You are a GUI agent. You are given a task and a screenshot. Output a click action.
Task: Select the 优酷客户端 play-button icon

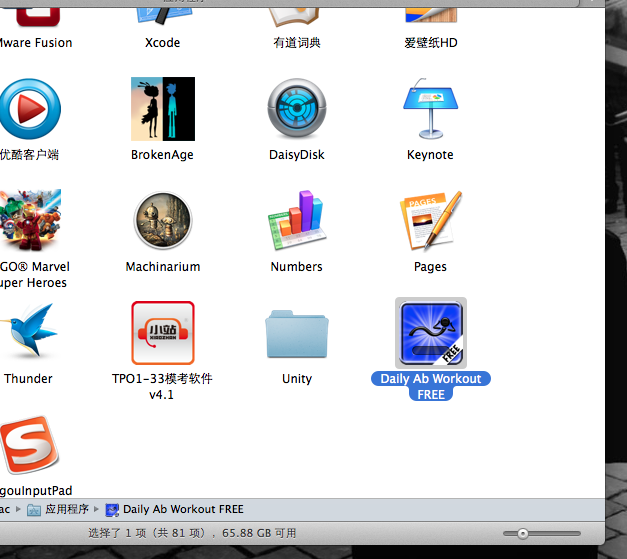point(30,109)
